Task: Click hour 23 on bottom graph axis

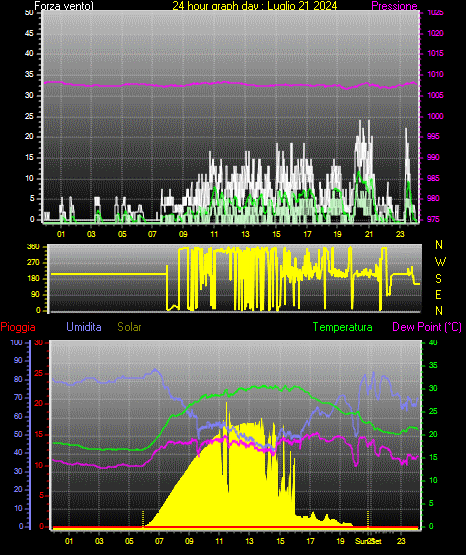Action: tap(401, 541)
